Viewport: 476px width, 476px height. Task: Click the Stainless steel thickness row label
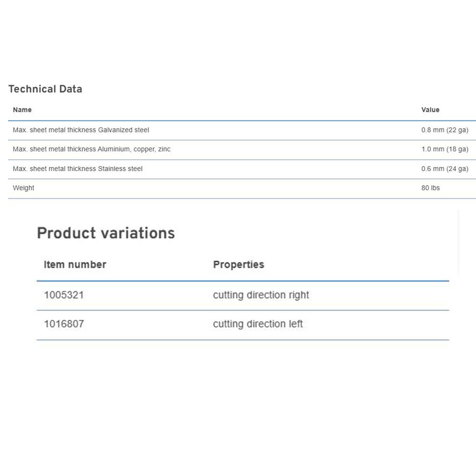click(x=78, y=169)
